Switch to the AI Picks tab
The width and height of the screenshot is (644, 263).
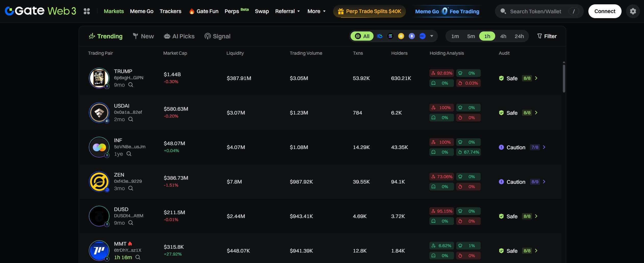point(179,36)
